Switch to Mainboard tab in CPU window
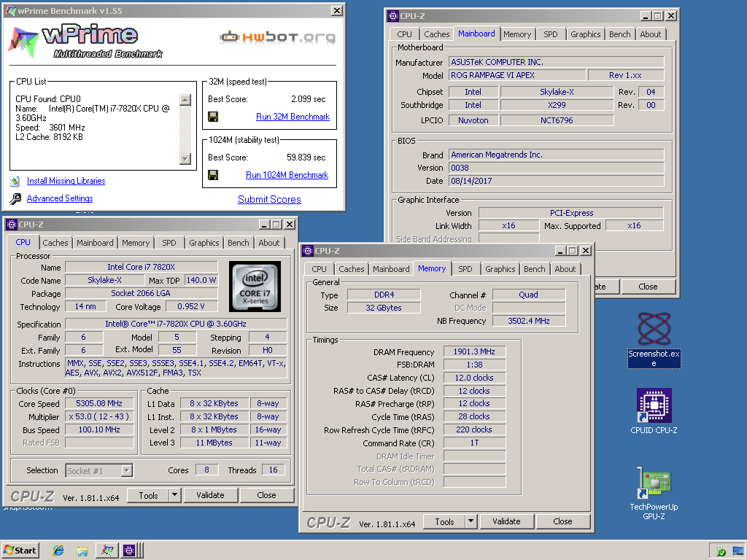This screenshot has width=747, height=560. [95, 243]
